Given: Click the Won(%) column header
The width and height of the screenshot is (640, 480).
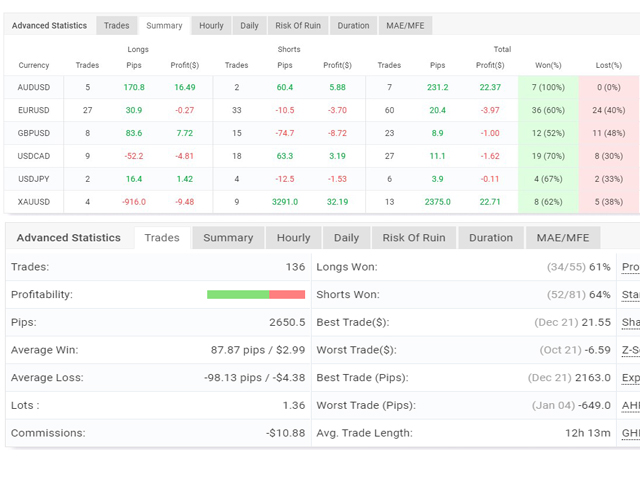Looking at the screenshot, I should [549, 66].
